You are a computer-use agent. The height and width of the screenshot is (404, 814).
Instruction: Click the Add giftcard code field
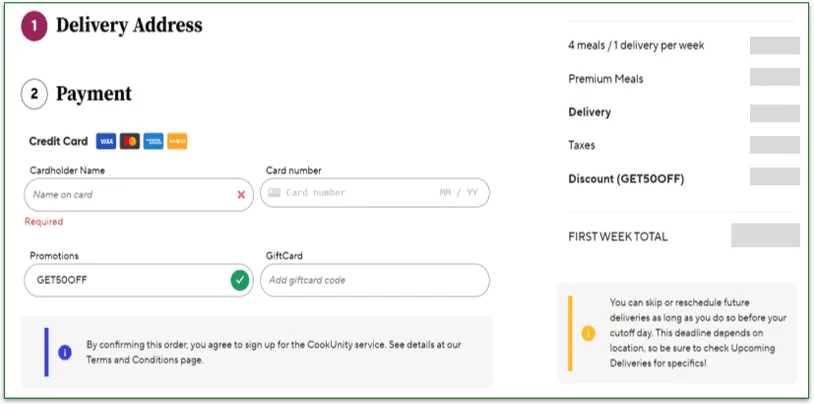point(375,280)
